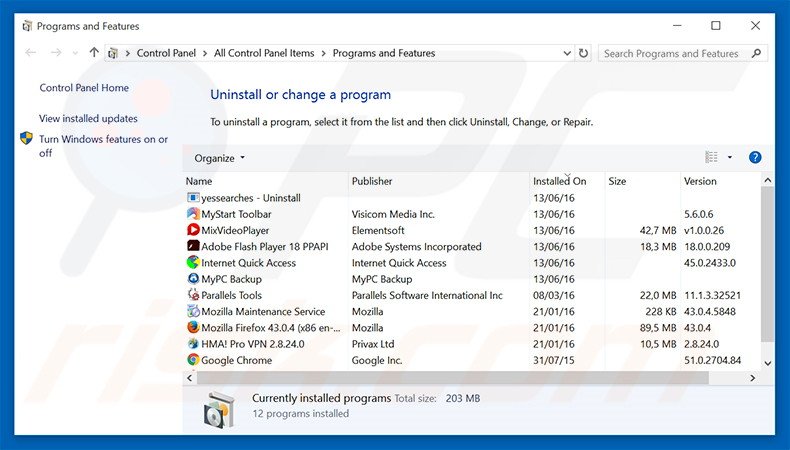
Task: Open the view options dropdown arrow
Action: tap(730, 157)
